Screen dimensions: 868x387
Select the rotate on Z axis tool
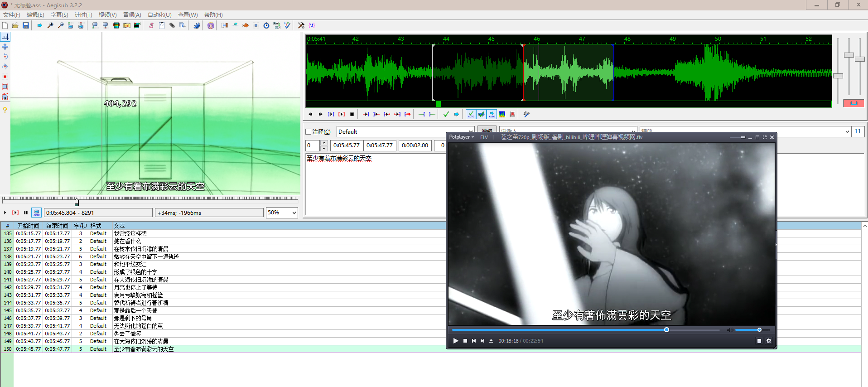pos(5,57)
